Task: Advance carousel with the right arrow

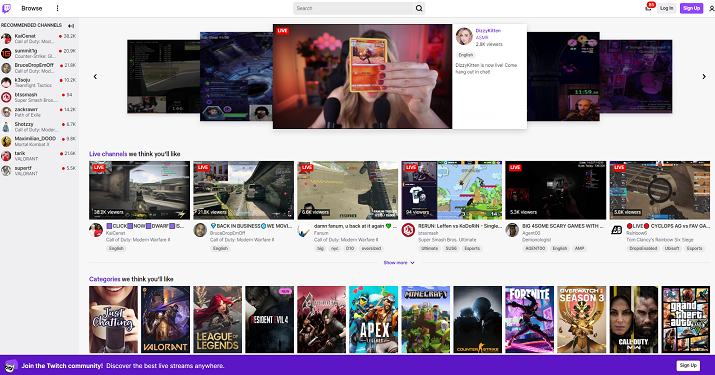Action: tap(704, 77)
